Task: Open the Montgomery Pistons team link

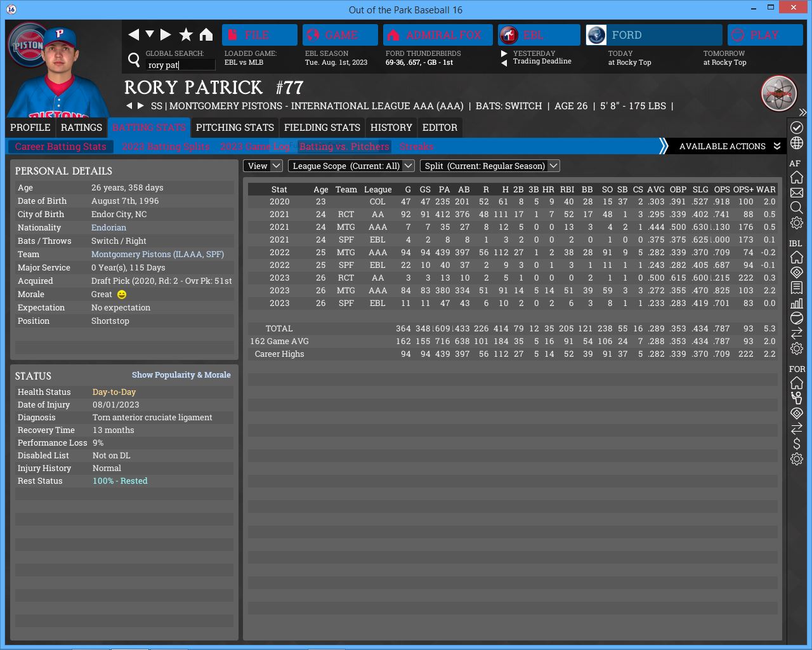Action: tap(157, 255)
